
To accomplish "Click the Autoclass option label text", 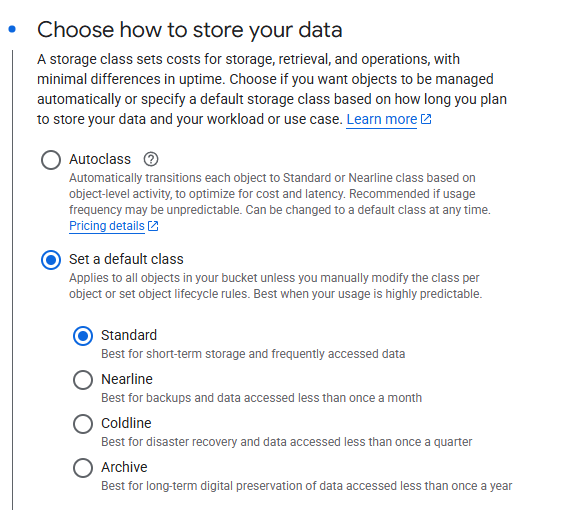I will [x=100, y=159].
